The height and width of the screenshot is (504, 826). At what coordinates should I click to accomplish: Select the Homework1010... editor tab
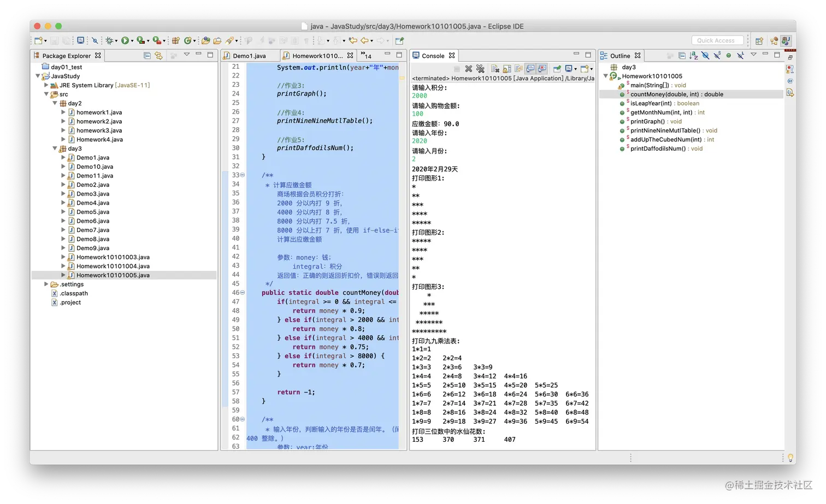pos(317,56)
